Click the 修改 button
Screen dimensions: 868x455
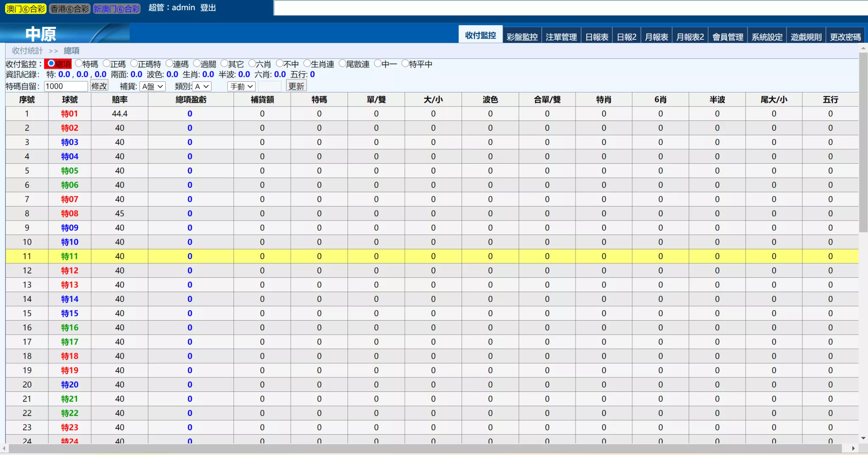[99, 86]
